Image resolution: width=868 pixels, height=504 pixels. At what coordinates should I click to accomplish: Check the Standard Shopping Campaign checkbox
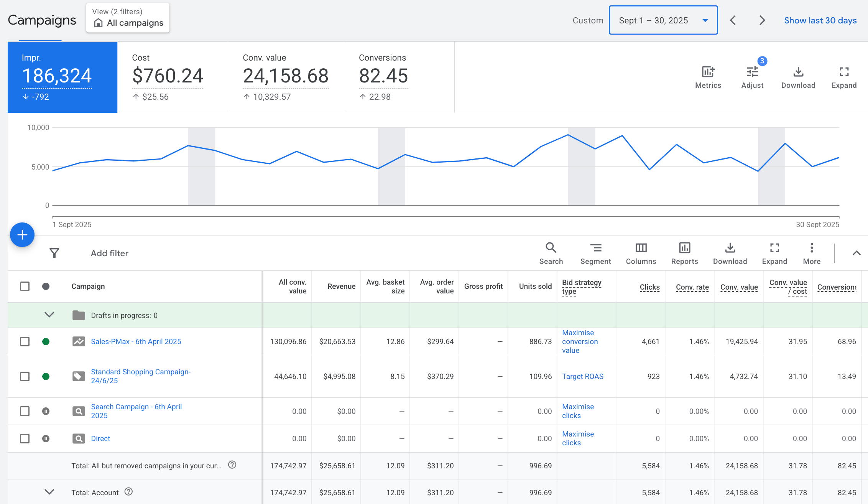[x=25, y=376]
